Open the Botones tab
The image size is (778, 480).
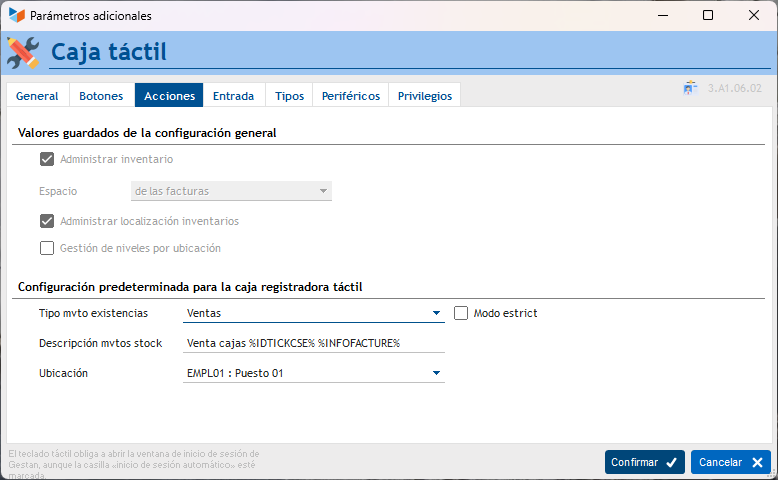click(x=101, y=96)
